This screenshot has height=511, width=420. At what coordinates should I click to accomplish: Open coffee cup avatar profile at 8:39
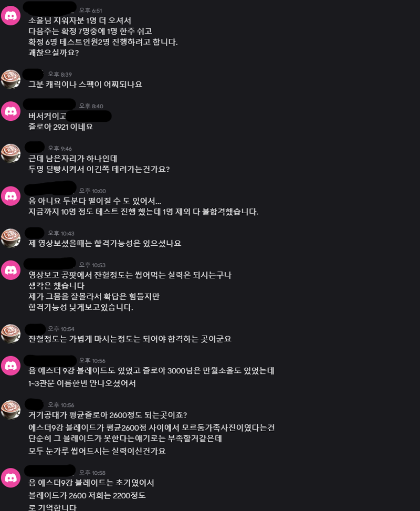(x=10, y=79)
